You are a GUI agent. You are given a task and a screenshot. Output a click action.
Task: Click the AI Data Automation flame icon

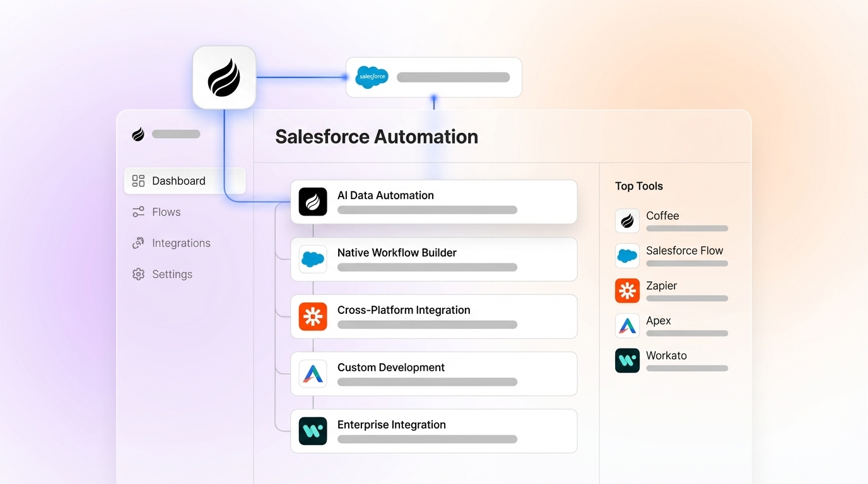313,202
